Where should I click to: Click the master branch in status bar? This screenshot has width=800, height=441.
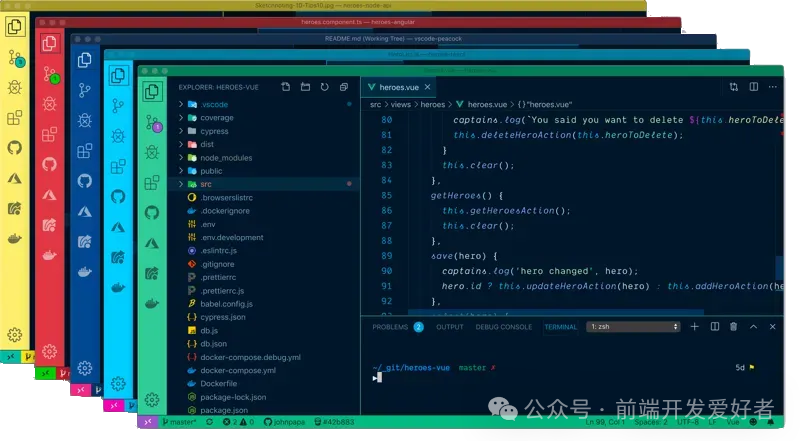182,423
